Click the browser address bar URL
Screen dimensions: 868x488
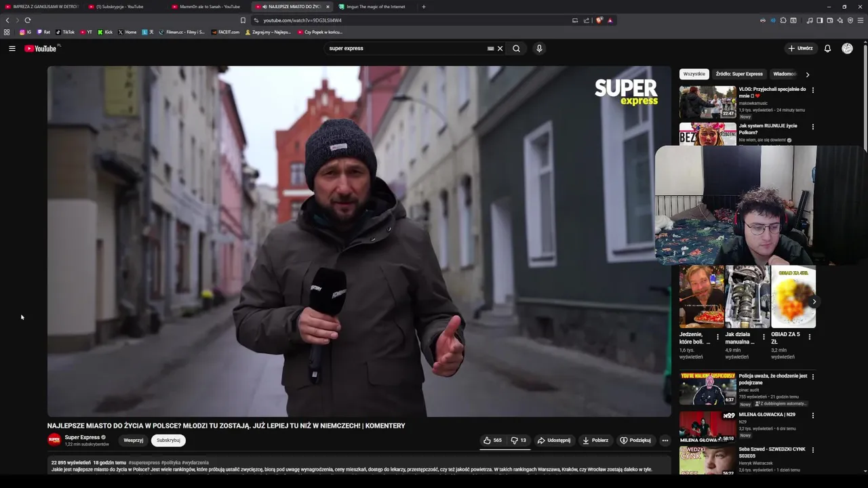tap(302, 20)
